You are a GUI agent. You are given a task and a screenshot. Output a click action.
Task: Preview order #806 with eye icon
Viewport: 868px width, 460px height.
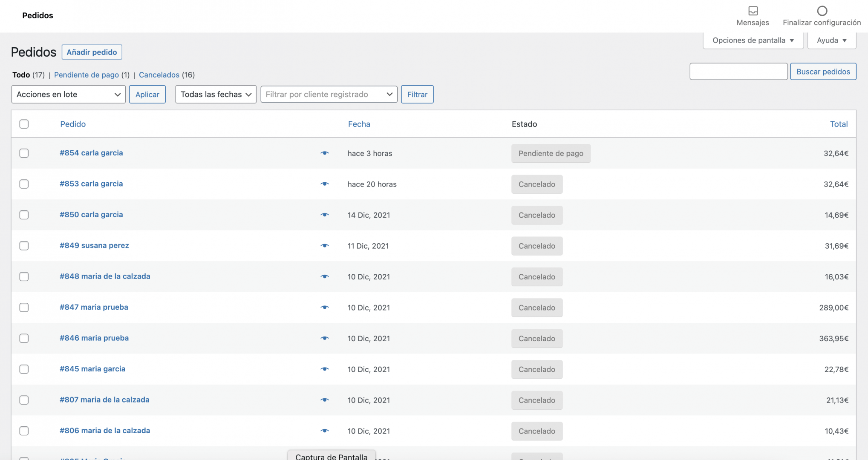[x=325, y=431]
